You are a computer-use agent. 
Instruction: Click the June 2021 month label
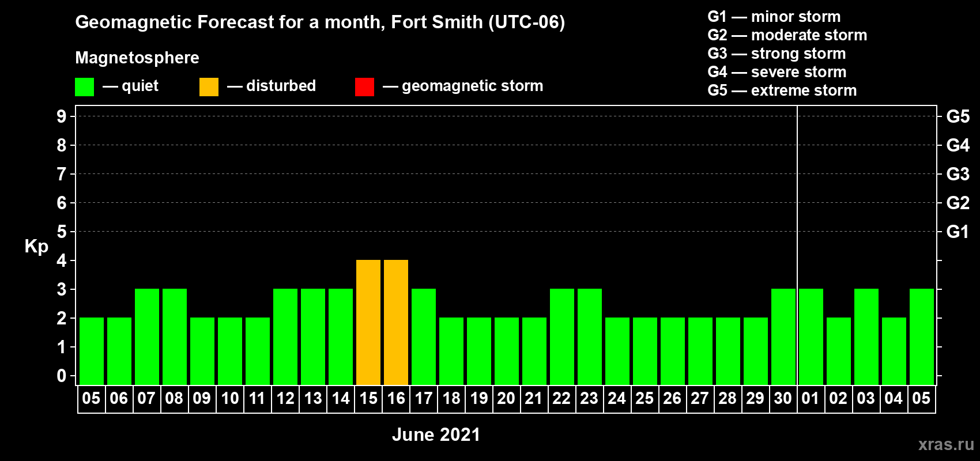click(436, 434)
